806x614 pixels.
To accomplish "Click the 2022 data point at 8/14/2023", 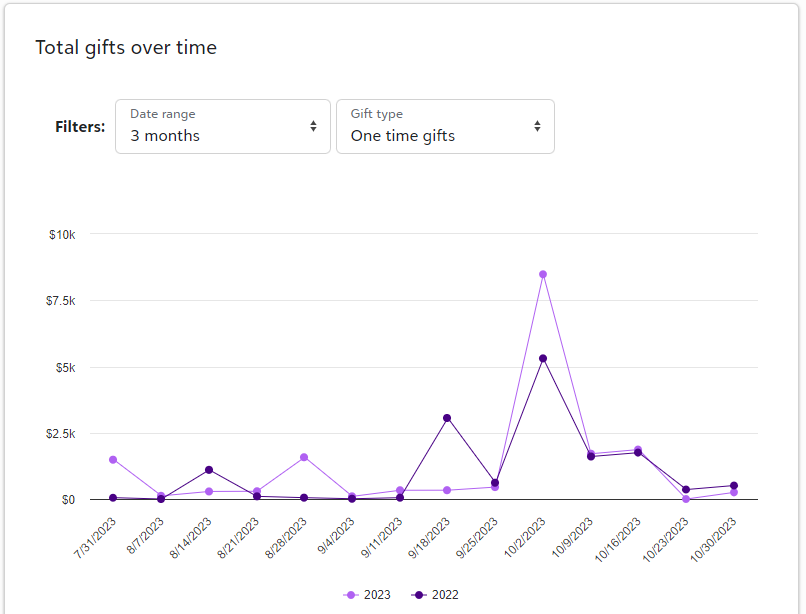I will click(209, 470).
